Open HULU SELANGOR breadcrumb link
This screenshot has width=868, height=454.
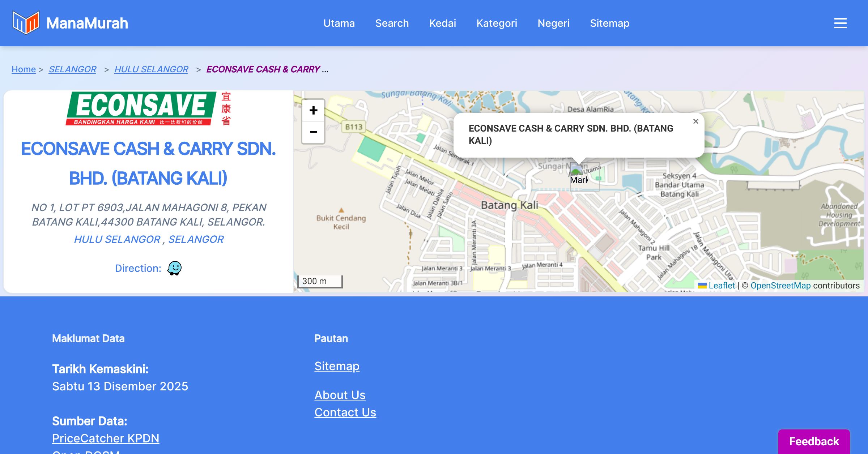[x=151, y=69]
